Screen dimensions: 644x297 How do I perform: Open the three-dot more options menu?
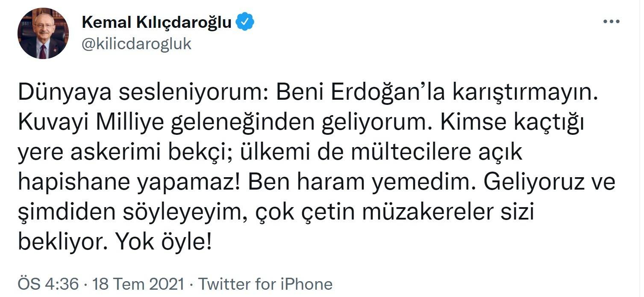click(611, 22)
